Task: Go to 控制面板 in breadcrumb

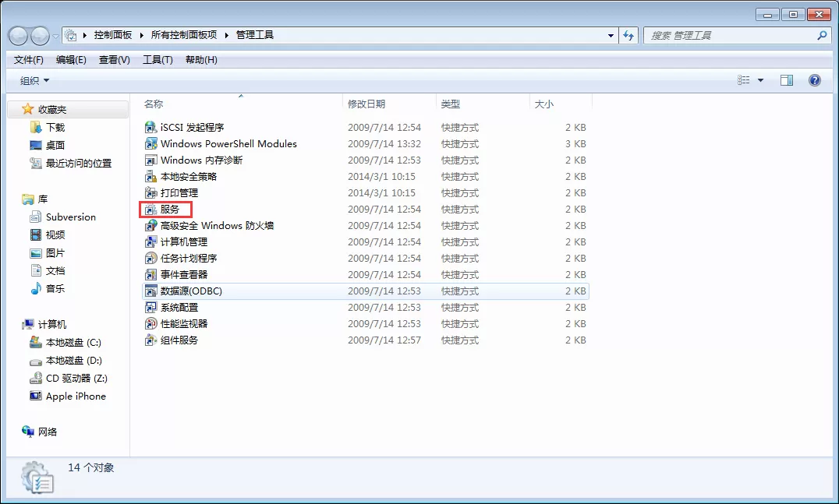Action: 113,35
